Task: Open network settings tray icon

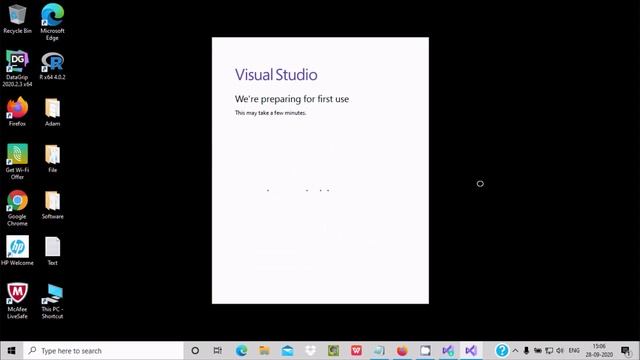Action: [549, 351]
